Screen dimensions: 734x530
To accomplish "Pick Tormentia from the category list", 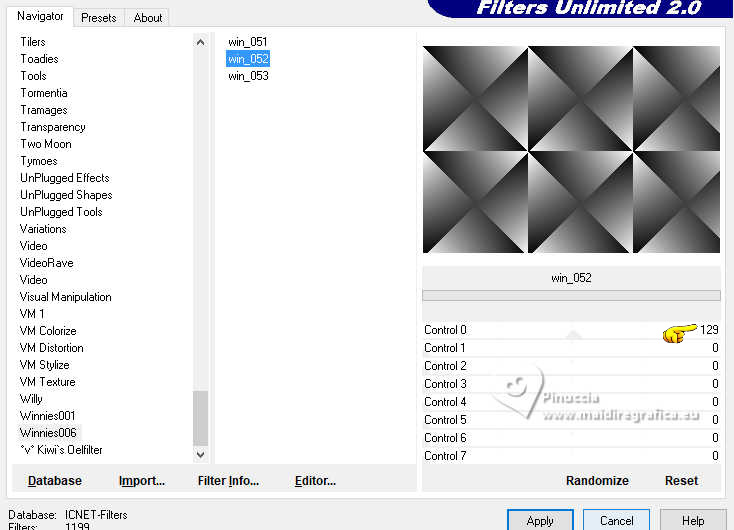I will coord(44,93).
